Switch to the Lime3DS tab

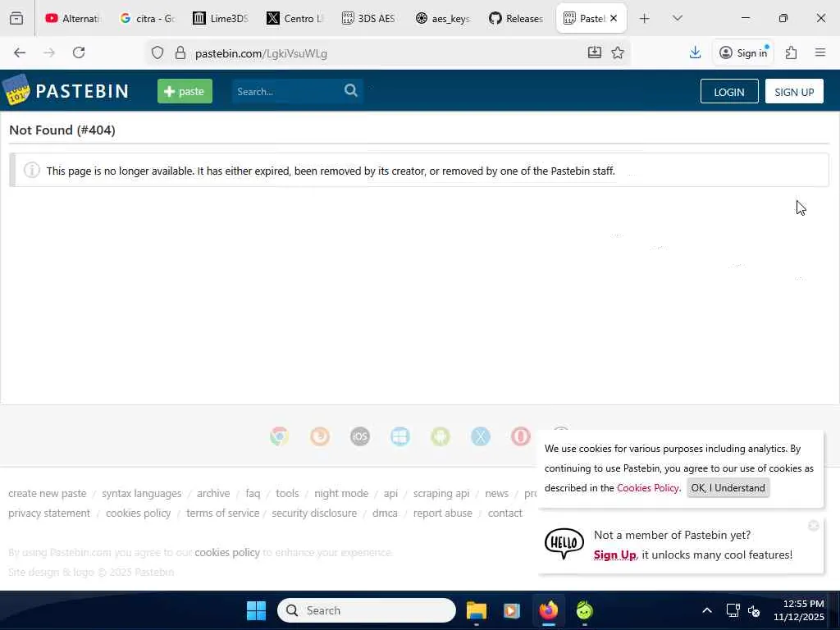click(221, 18)
